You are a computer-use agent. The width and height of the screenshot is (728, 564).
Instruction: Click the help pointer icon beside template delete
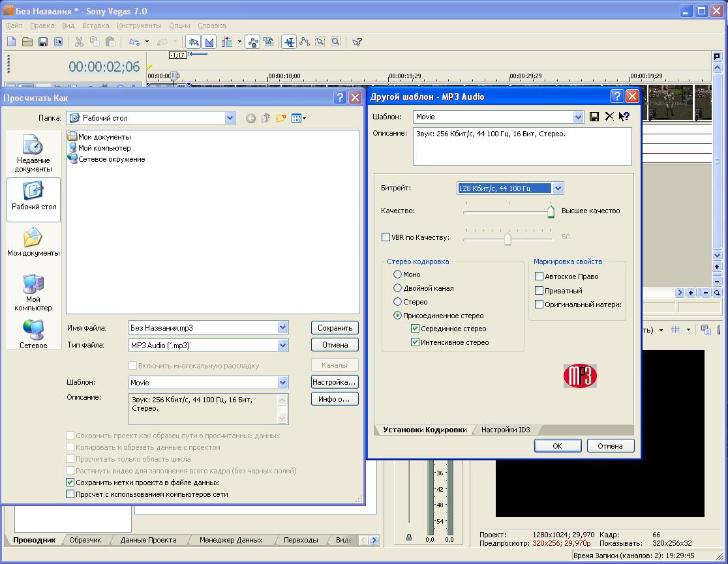coord(624,117)
